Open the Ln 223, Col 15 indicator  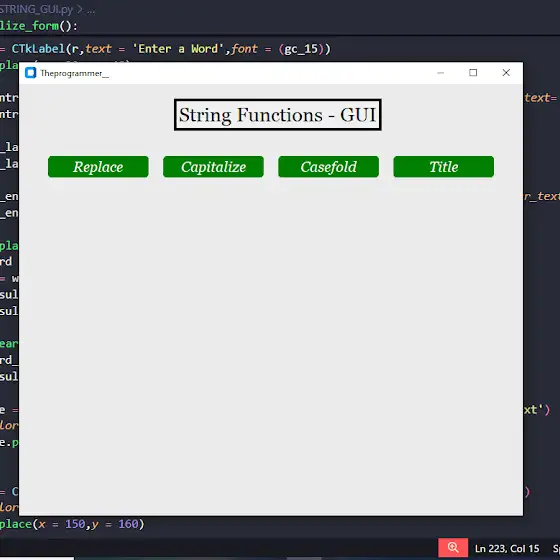507,548
